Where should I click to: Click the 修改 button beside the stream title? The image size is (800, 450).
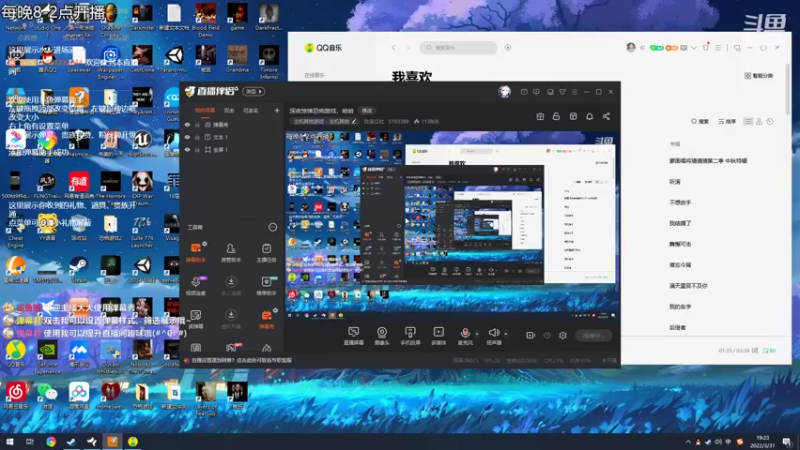[x=367, y=111]
